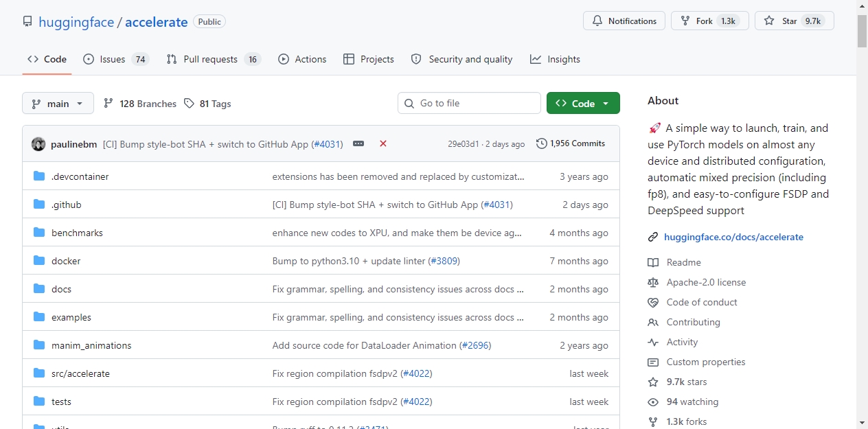Click the repository icon beside huggingface
This screenshot has height=429, width=868.
click(x=27, y=22)
